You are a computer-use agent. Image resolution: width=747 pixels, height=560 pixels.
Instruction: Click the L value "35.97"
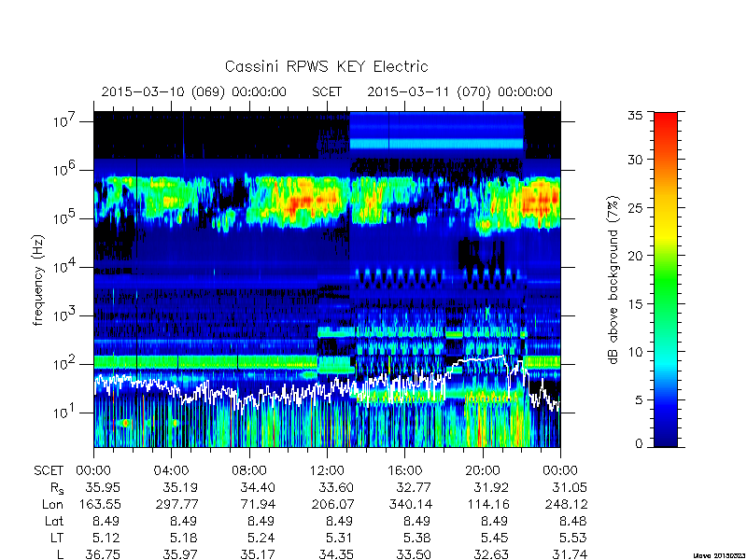click(180, 554)
